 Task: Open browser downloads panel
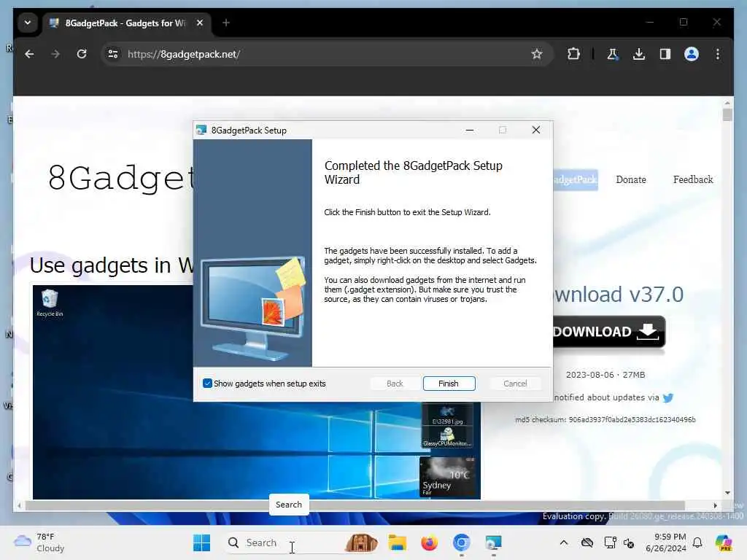click(x=639, y=54)
